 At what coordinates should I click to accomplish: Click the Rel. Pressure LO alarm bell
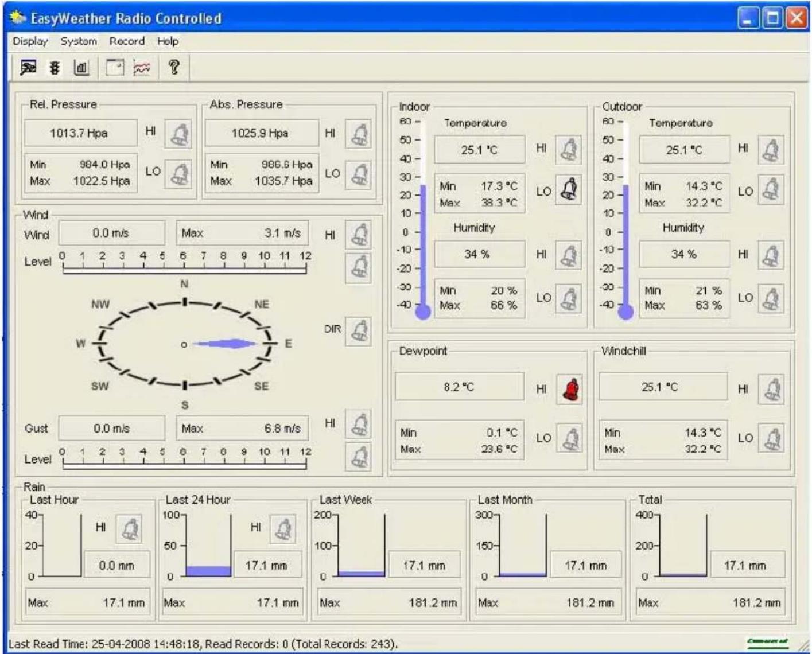pyautogui.click(x=178, y=173)
